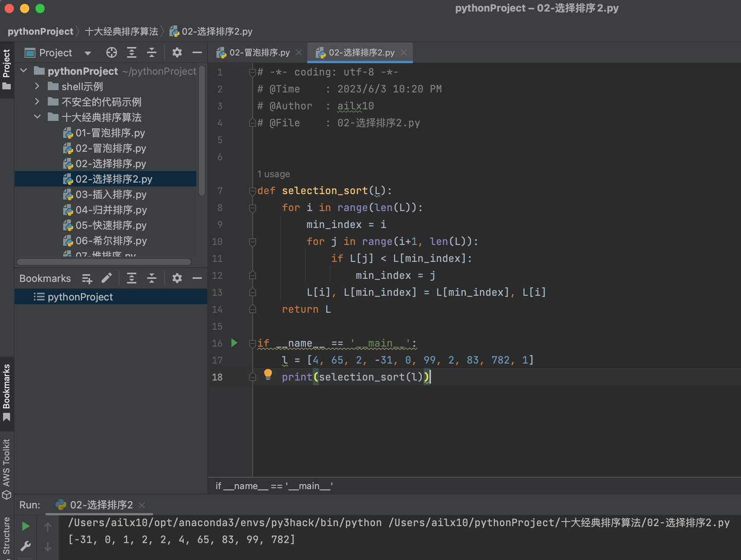The width and height of the screenshot is (741, 560).
Task: Select 02-选择排序2.py in project tree
Action: point(105,179)
